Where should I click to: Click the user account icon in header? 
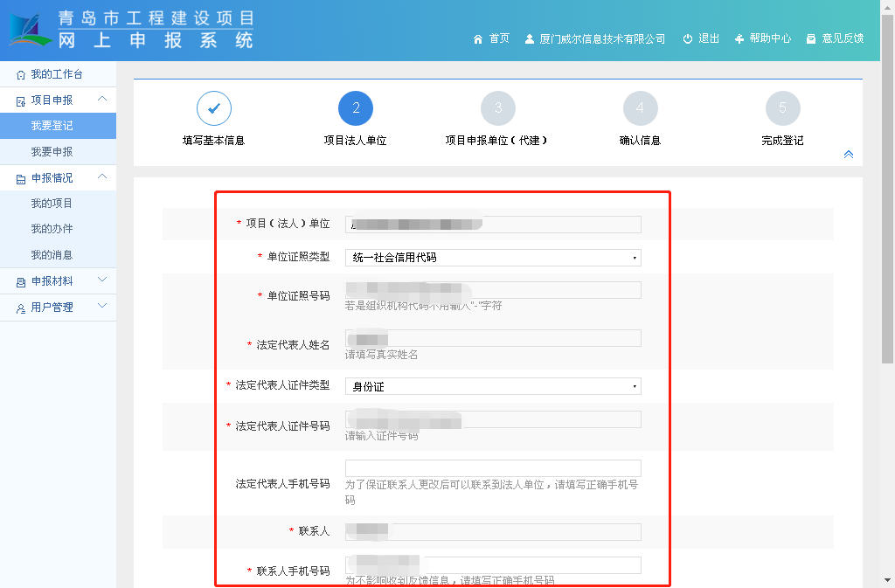[x=530, y=39]
